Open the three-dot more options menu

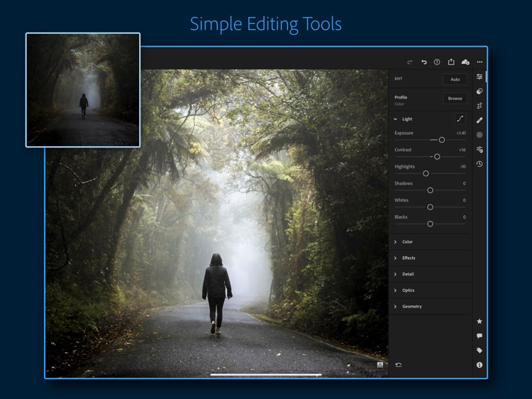point(480,62)
